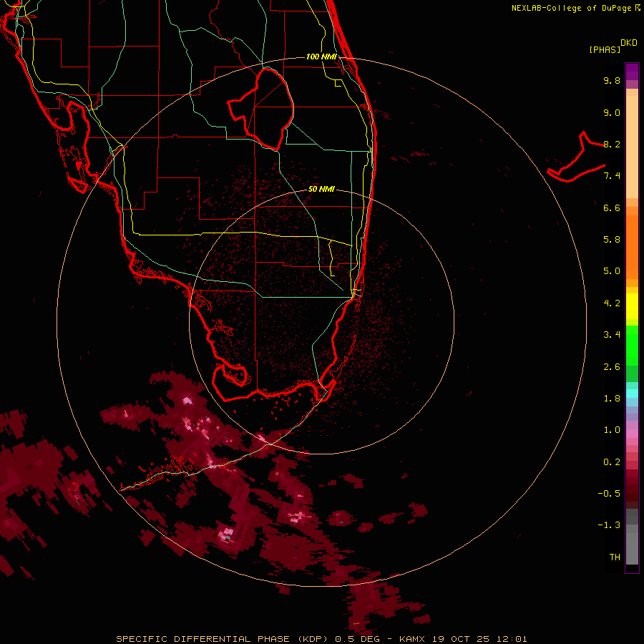Click the 100 NMI range ring label
This screenshot has width=644, height=644.
click(321, 57)
